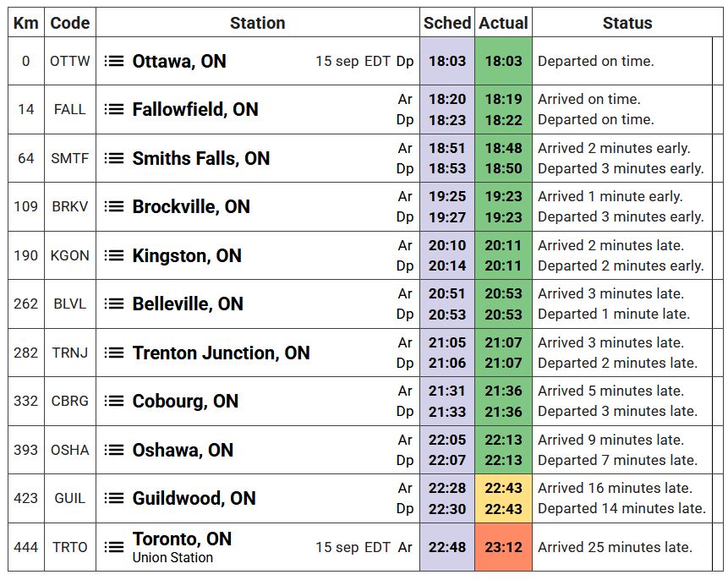Open the list icon next to Fallowfield

click(x=114, y=110)
